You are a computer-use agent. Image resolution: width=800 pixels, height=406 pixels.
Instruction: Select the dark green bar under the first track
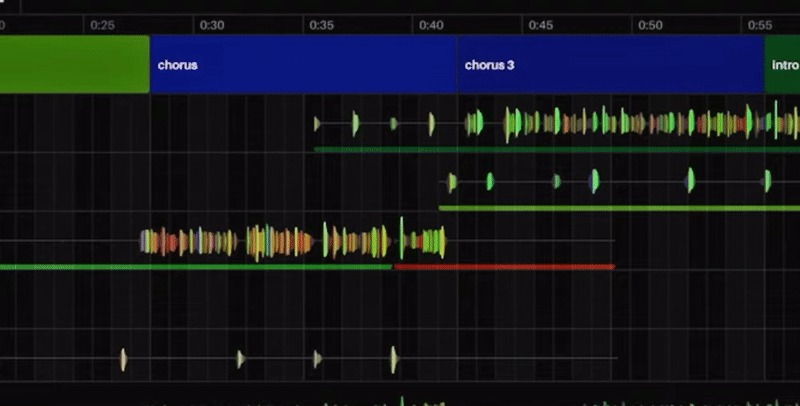click(x=557, y=150)
